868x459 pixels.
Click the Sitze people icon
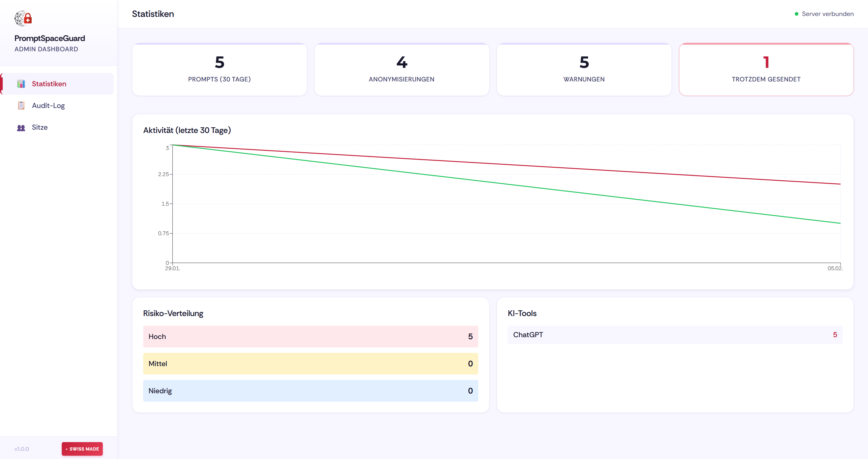point(21,128)
